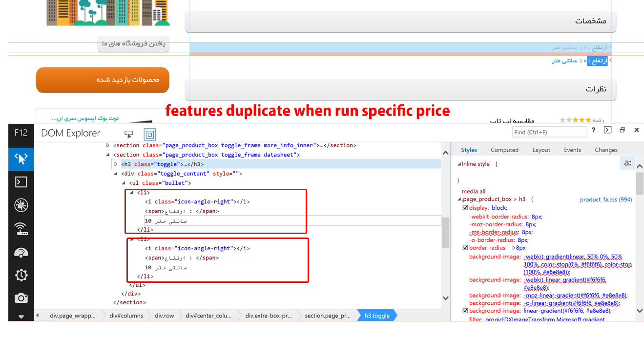The width and height of the screenshot is (644, 337).
Task: Open the Profiler clock-gear tool
Action: 21,275
